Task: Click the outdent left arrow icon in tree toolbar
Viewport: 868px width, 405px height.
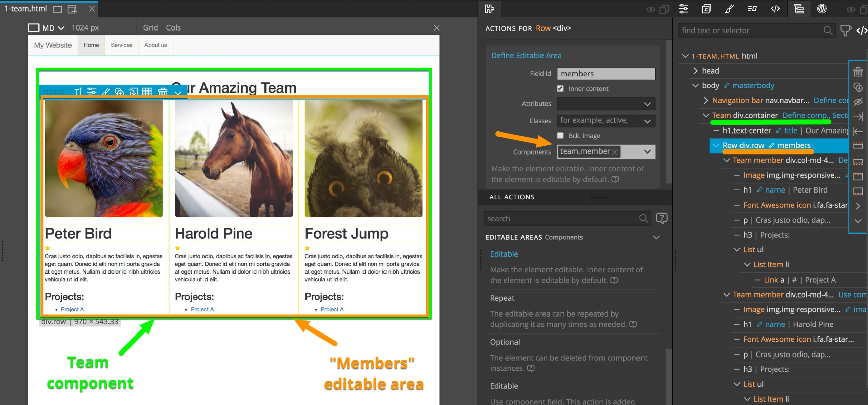Action: click(x=858, y=131)
